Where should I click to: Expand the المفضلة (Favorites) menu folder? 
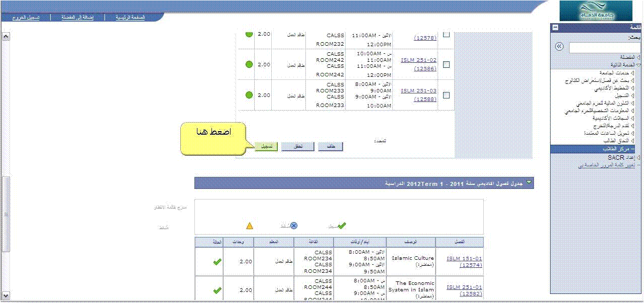(631, 57)
